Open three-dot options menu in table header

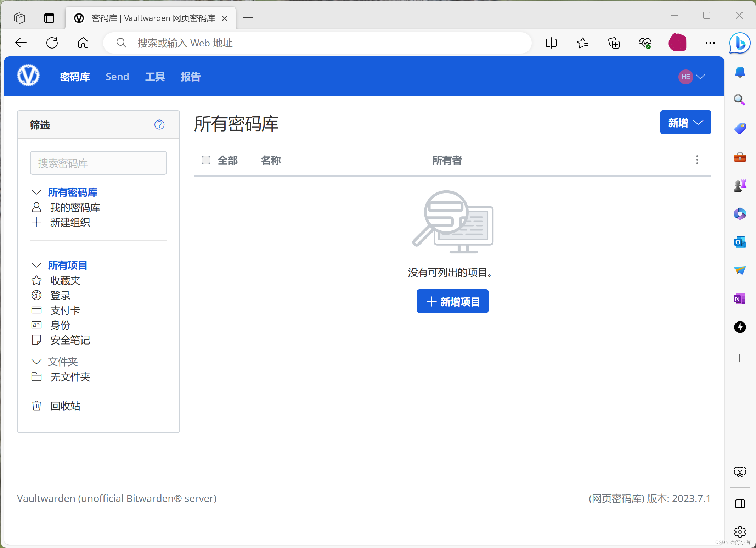coord(697,160)
